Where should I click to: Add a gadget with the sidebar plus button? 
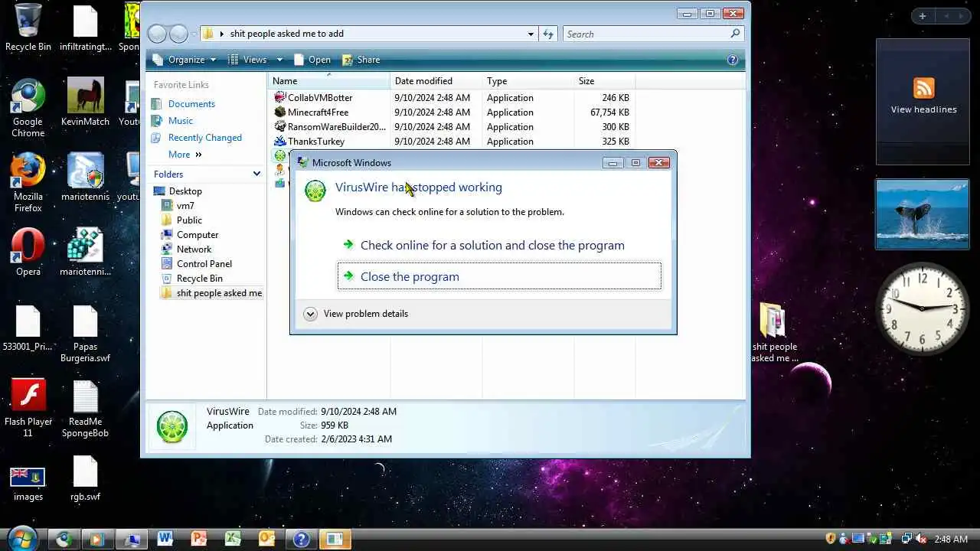pos(922,16)
